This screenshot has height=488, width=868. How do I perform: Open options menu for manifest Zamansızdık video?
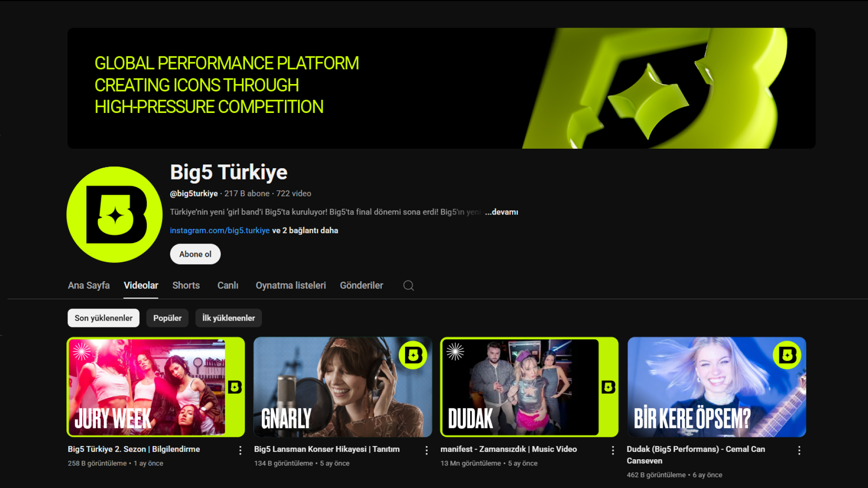(613, 450)
